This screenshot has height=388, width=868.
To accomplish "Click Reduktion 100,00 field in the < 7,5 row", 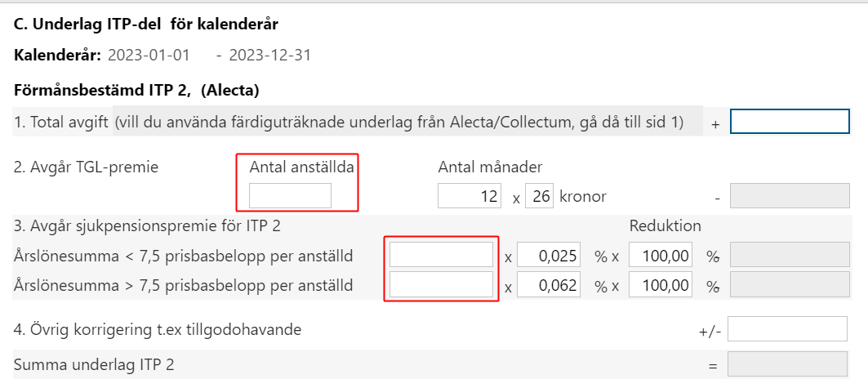I will 661,255.
